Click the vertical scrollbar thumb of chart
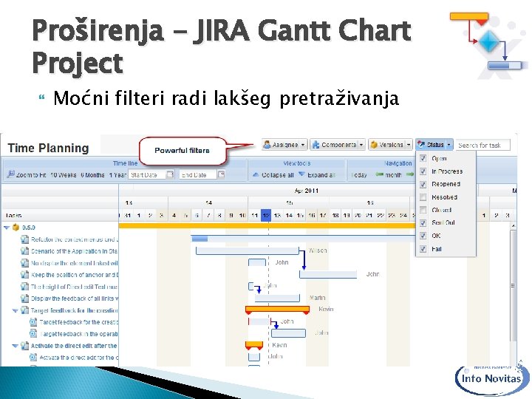 [513, 286]
